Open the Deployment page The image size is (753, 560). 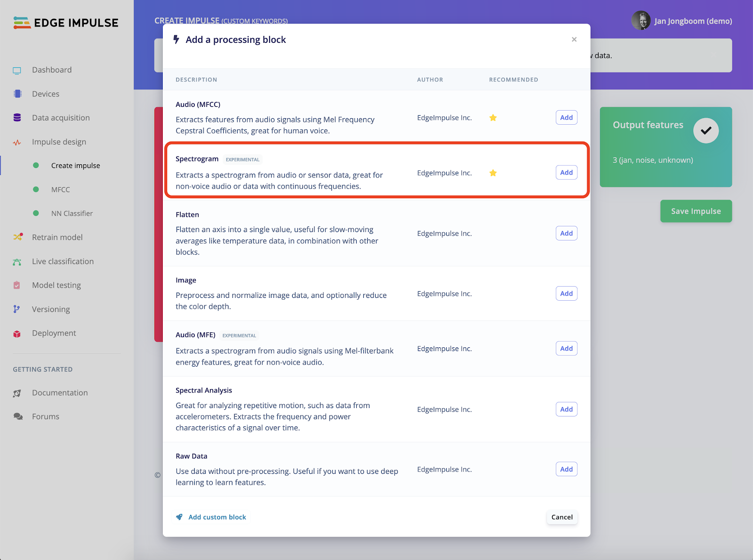coord(54,333)
